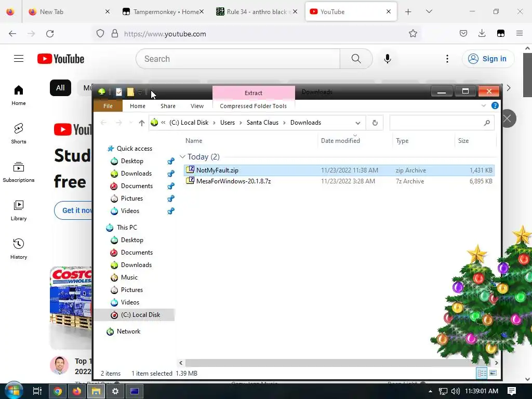Click the YouTube logo
Viewport: 532px width, 399px height.
61,59
